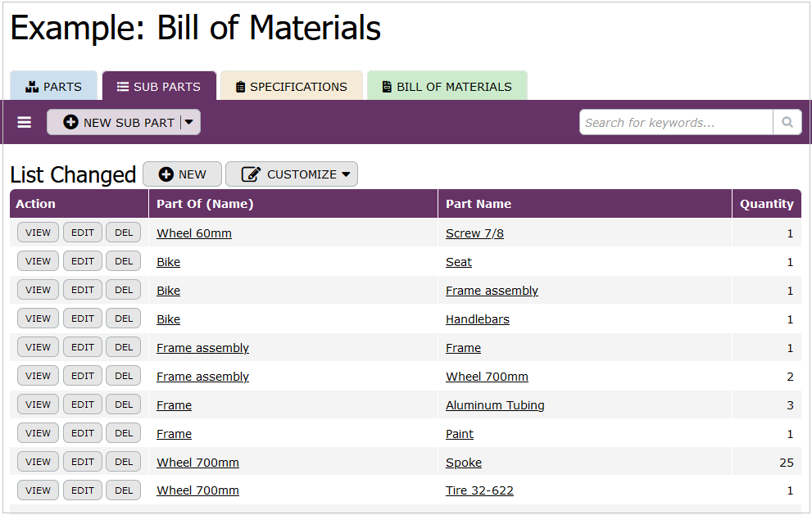The width and height of the screenshot is (812, 515).
Task: Open the Customize dropdown menu
Action: pos(346,174)
